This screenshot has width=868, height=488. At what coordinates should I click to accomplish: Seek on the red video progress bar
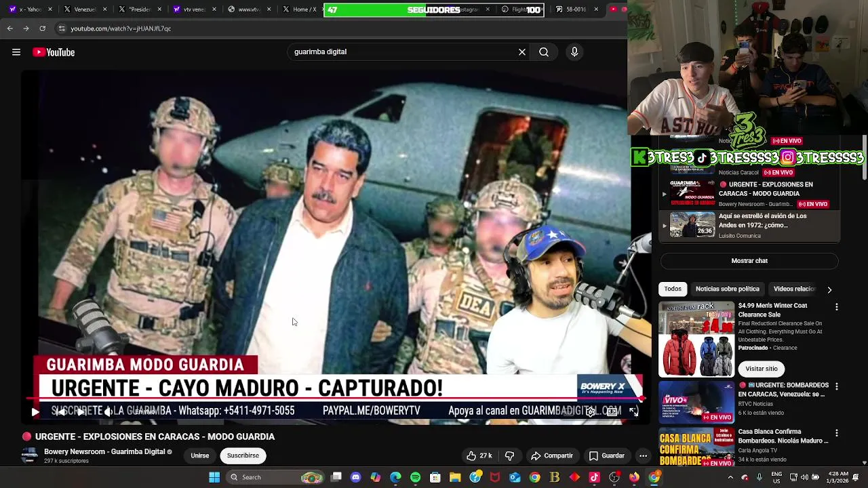coord(336,399)
